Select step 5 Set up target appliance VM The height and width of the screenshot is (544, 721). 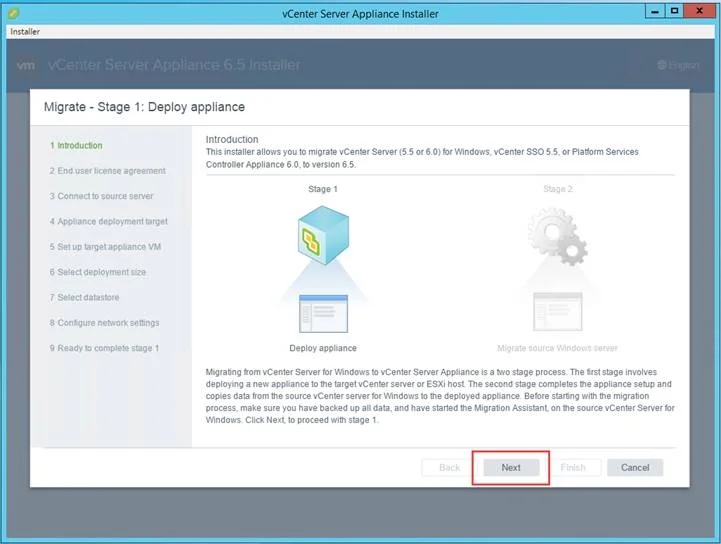[105, 246]
